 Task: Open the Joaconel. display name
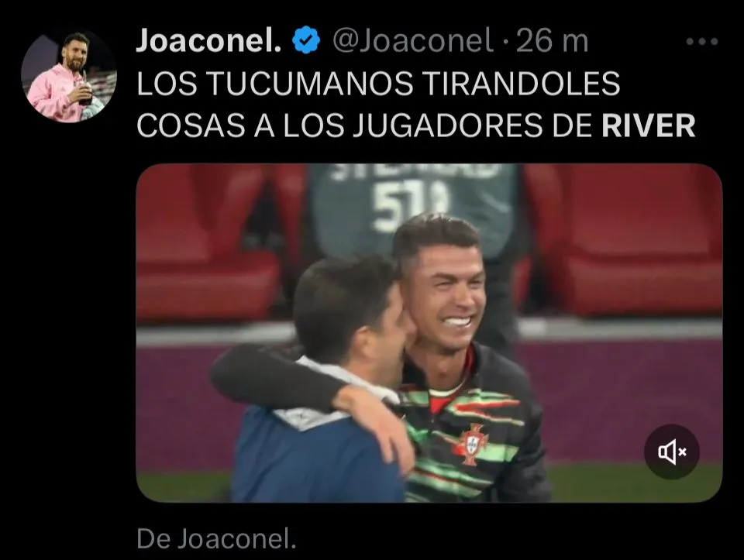(208, 40)
